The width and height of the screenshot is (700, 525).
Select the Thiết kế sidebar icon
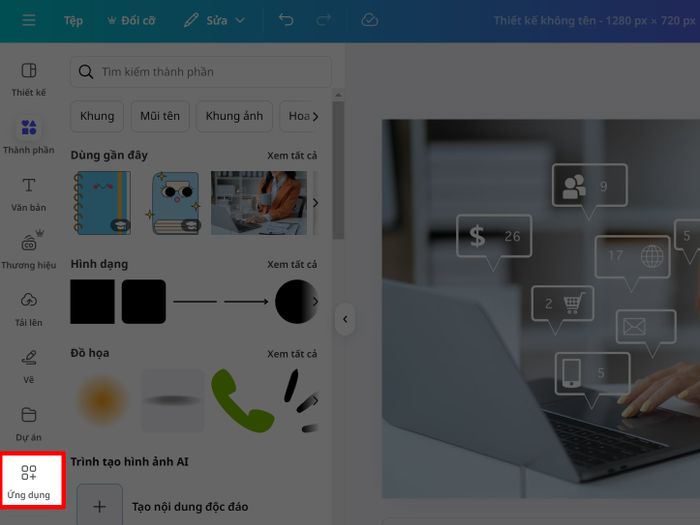(29, 79)
